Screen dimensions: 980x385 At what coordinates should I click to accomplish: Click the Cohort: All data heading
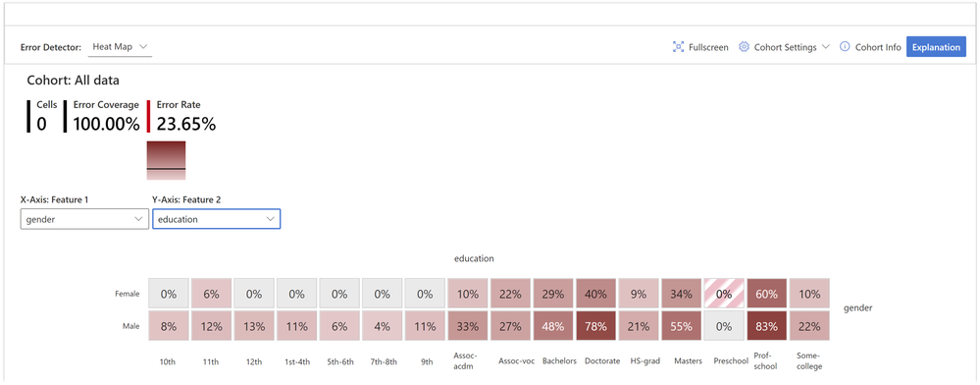74,81
